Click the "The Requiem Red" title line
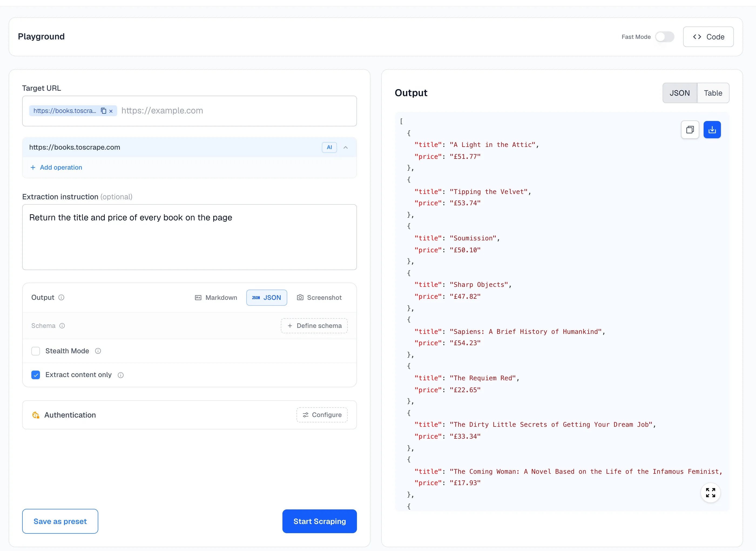 [467, 378]
